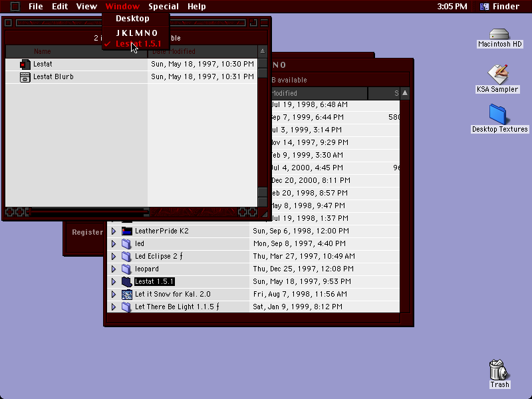Viewport: 532px width, 399px height.
Task: Expand the LeatherPride K2 disclosure triangle
Action: tap(114, 231)
